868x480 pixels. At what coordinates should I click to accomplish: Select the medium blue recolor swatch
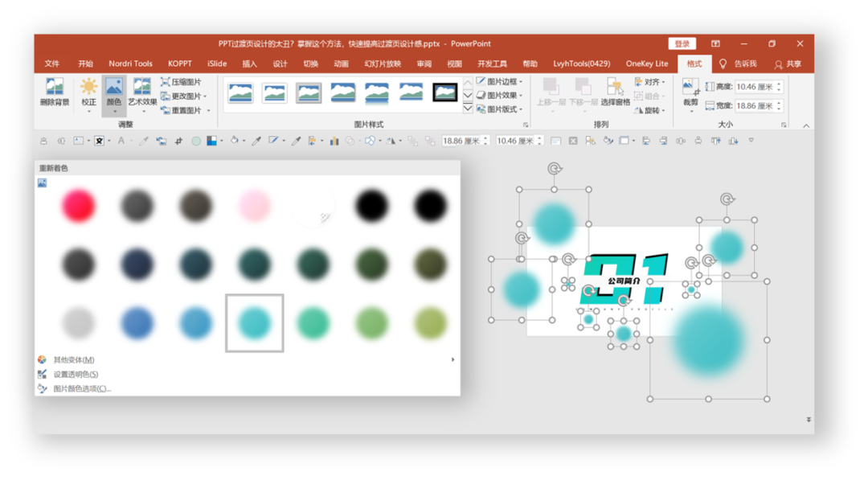click(137, 322)
